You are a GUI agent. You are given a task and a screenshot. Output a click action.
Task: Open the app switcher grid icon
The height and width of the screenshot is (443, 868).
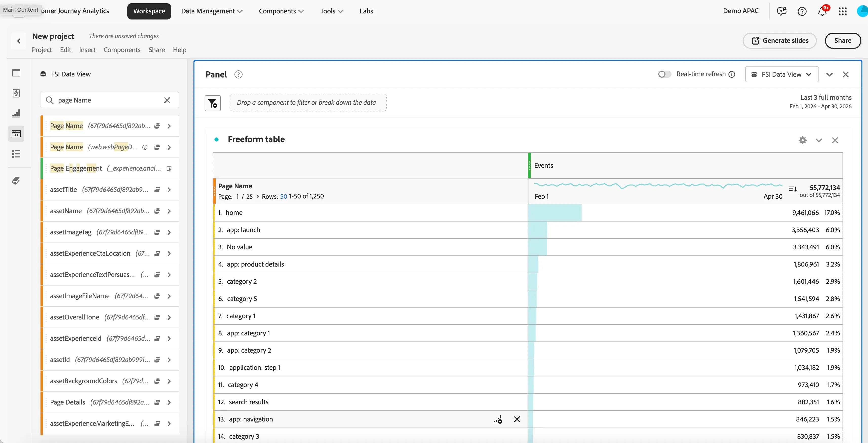[x=842, y=11]
